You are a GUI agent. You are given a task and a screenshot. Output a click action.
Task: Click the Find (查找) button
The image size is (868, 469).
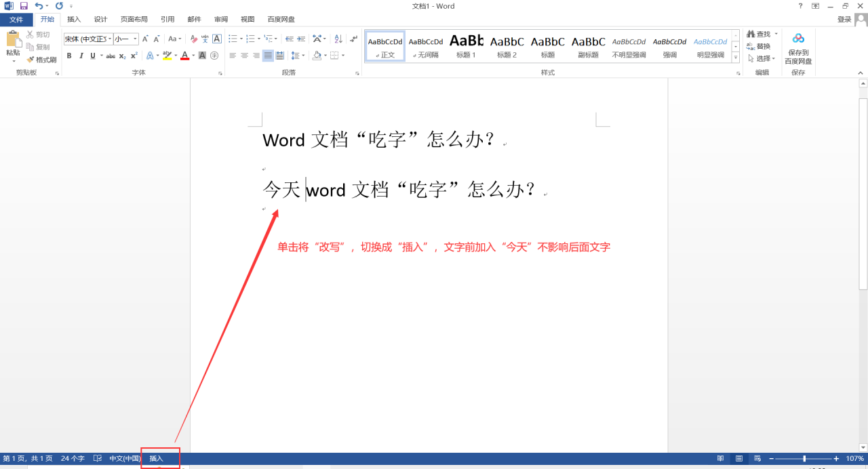point(759,34)
